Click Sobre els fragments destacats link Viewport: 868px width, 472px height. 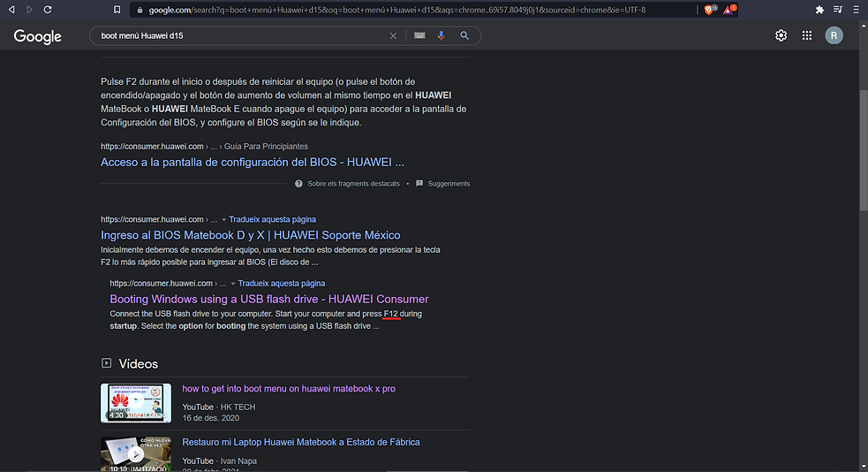point(353,183)
